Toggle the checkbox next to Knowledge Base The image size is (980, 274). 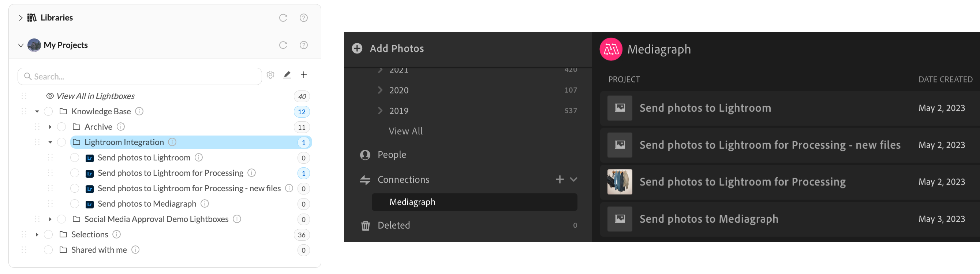(48, 111)
